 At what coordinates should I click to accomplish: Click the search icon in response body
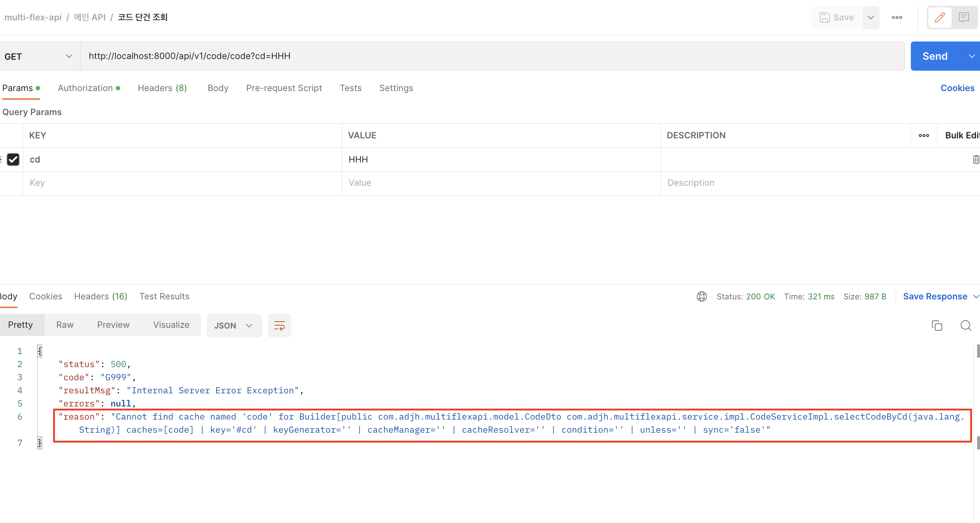[x=965, y=326]
